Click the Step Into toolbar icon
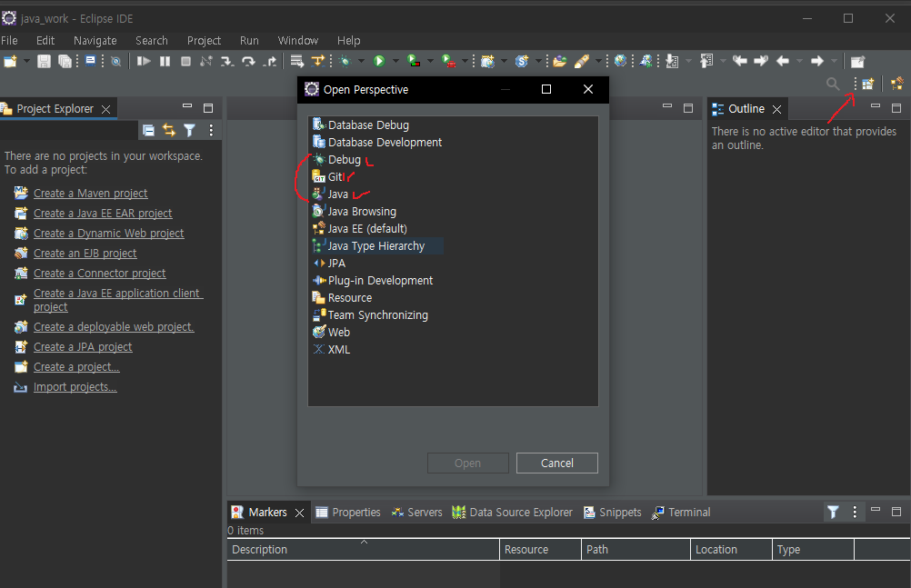Screen dimensions: 911x588 coord(227,61)
